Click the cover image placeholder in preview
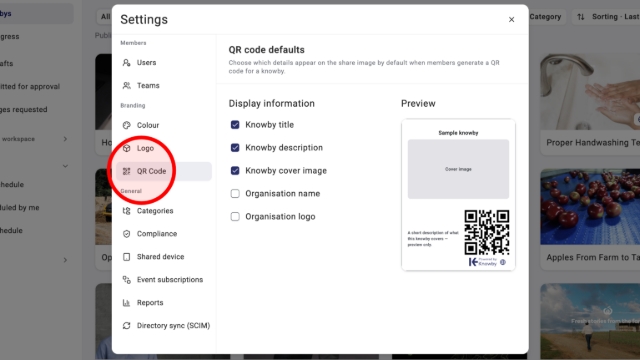Image resolution: width=640 pixels, height=360 pixels. 458,169
